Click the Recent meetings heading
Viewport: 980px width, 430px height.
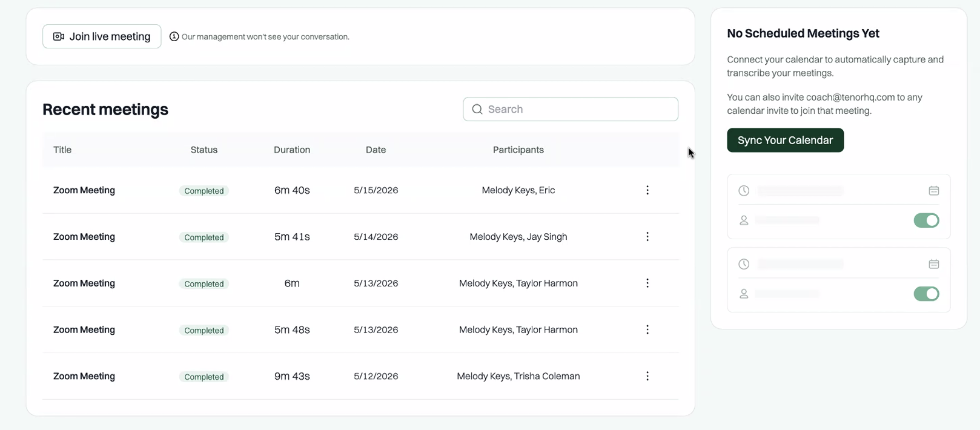105,110
